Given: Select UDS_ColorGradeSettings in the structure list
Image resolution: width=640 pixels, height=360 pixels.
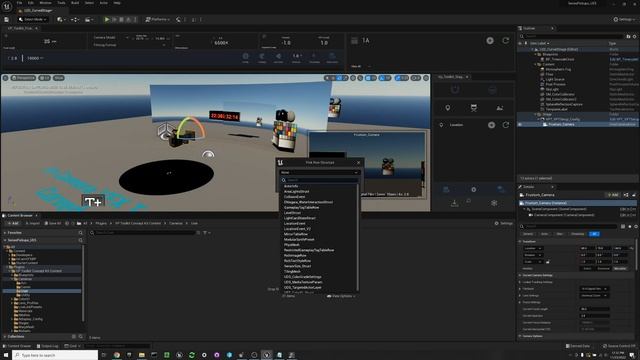Looking at the screenshot, I should tap(303, 277).
